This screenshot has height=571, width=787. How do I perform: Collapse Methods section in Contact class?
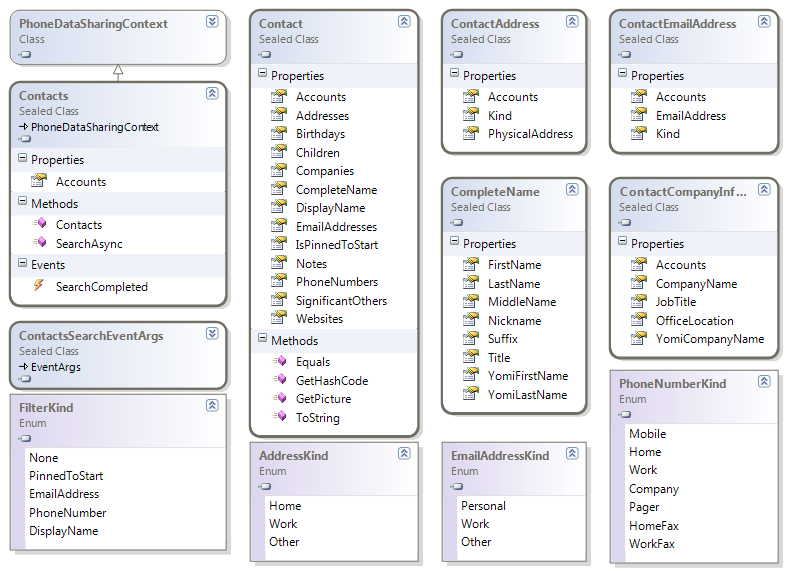[x=263, y=338]
